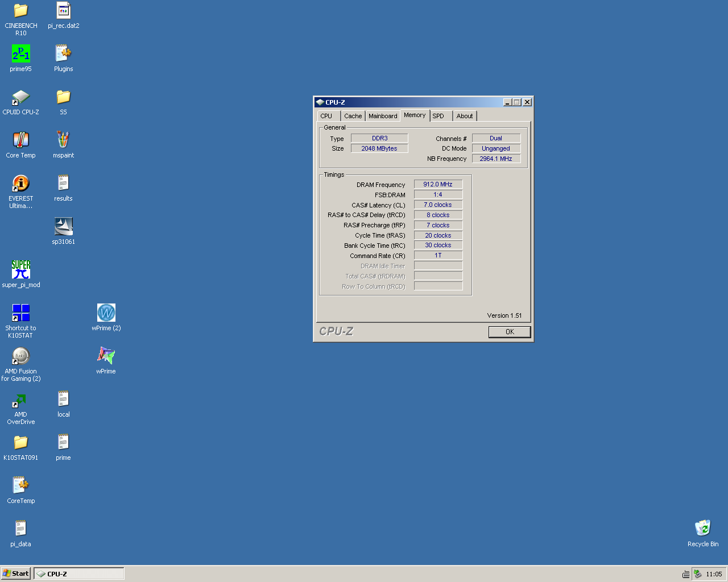Click the DRAM Frequency label
Image resolution: width=728 pixels, height=582 pixels.
pyautogui.click(x=381, y=185)
